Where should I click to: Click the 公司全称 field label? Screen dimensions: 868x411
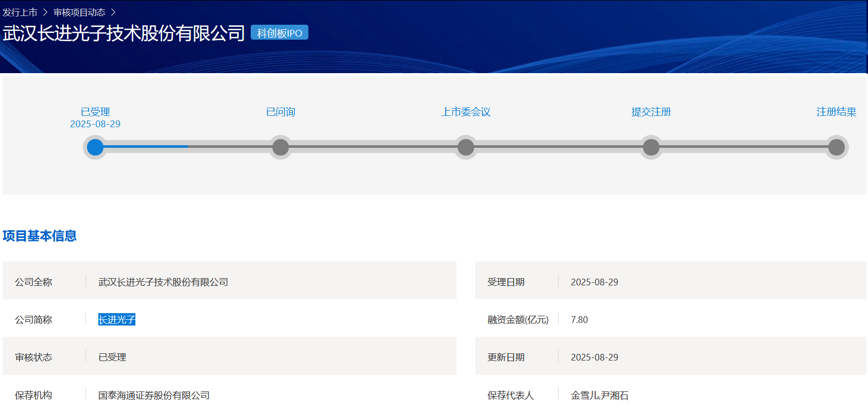(33, 282)
